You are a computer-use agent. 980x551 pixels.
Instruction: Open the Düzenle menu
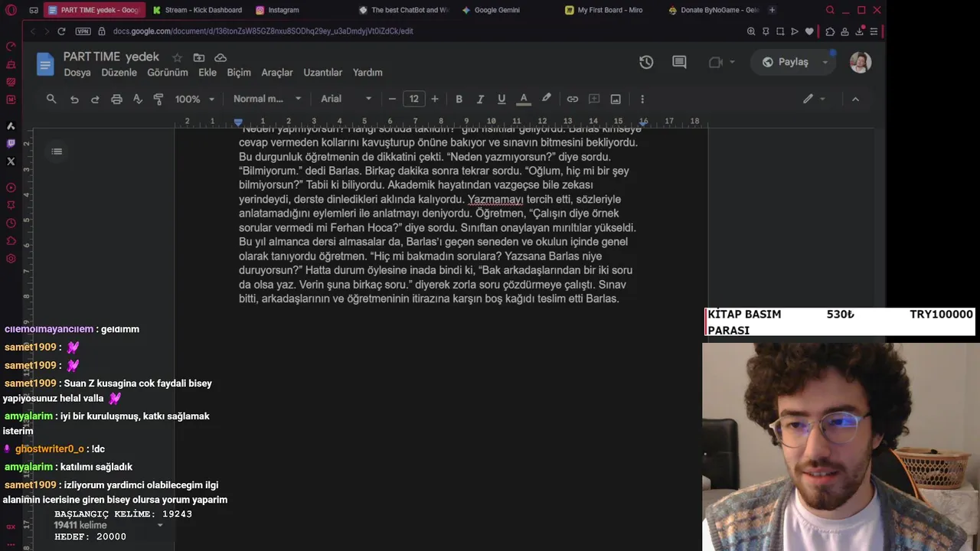pos(119,73)
